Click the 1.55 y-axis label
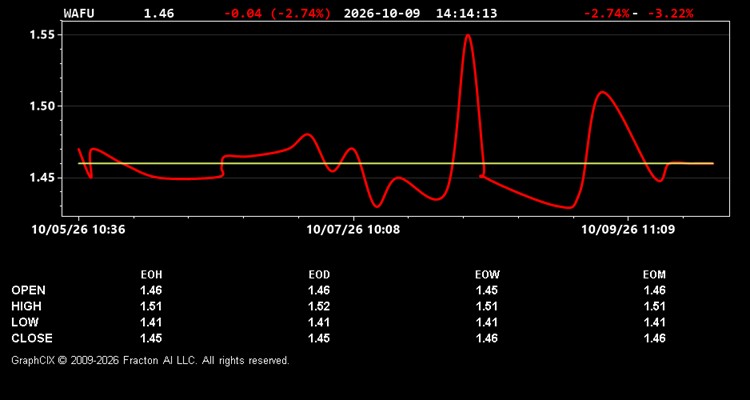The height and width of the screenshot is (400, 750). pos(43,35)
